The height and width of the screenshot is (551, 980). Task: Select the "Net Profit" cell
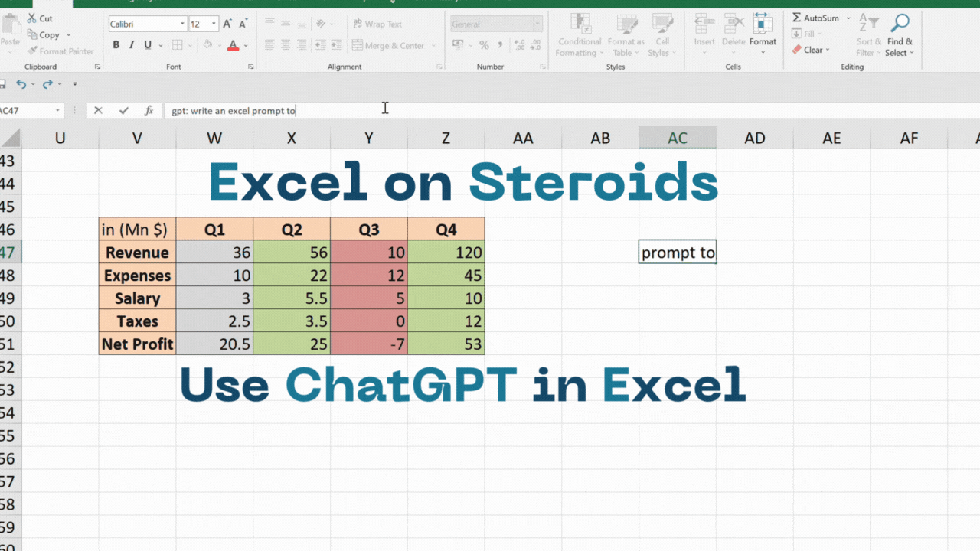coord(137,344)
